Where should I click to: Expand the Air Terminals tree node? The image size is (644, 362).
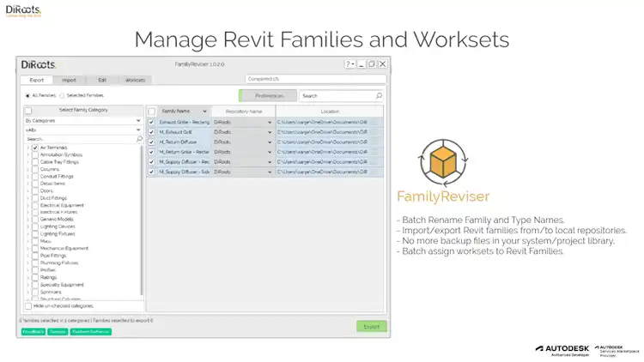(28, 148)
